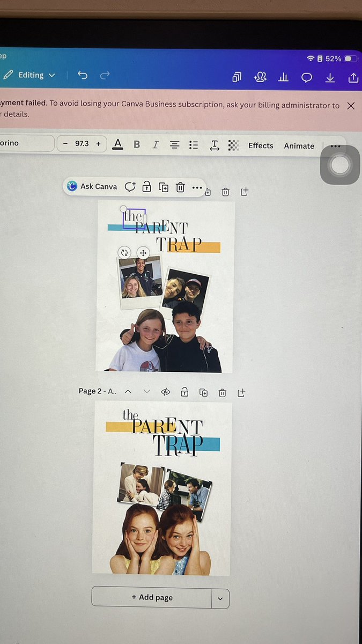Duplicate page 2
Image resolution: width=362 pixels, height=644 pixels.
click(x=204, y=393)
